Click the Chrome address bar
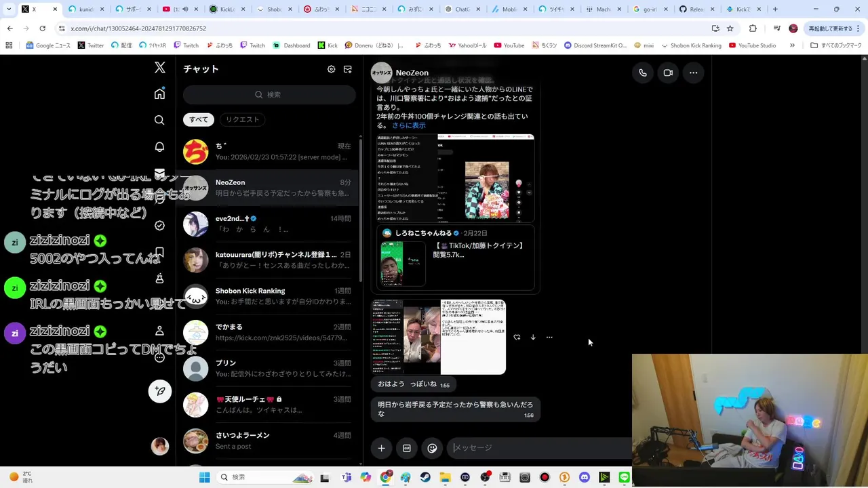The image size is (868, 488). 380,28
